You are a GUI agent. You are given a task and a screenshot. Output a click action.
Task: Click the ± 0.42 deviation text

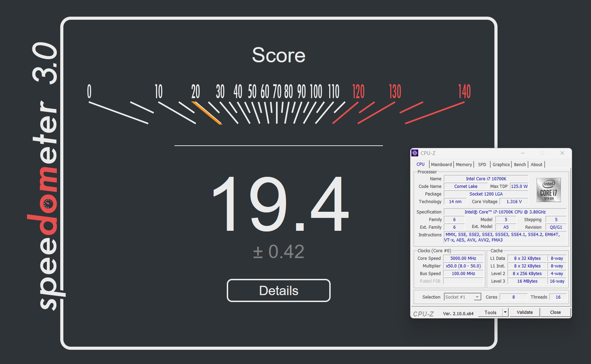[x=278, y=252]
